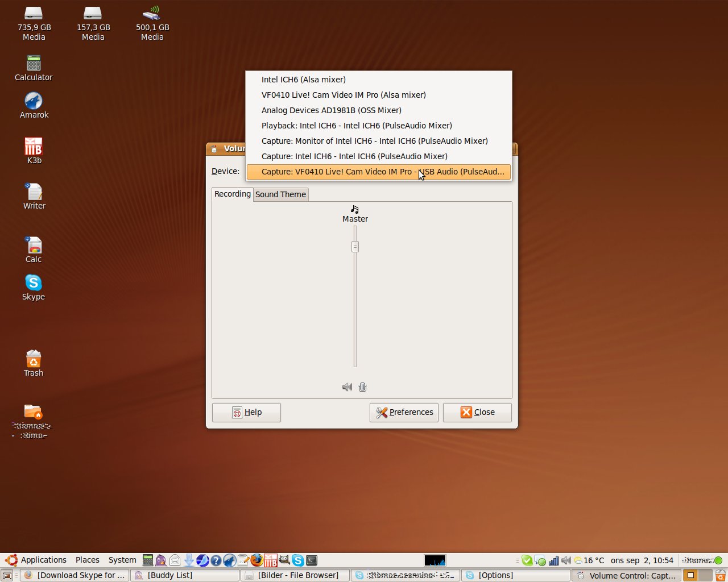
Task: Click the green Skype check tray icon
Action: tap(527, 560)
